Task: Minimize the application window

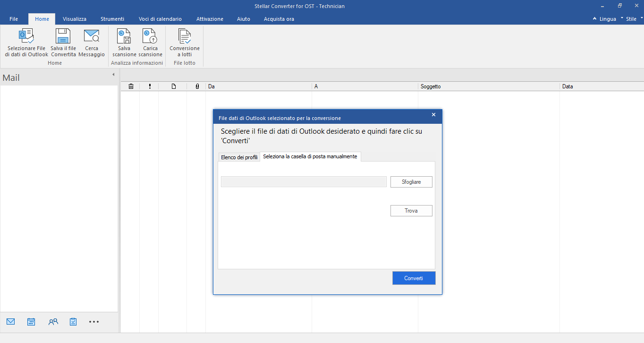Action: 603,6
